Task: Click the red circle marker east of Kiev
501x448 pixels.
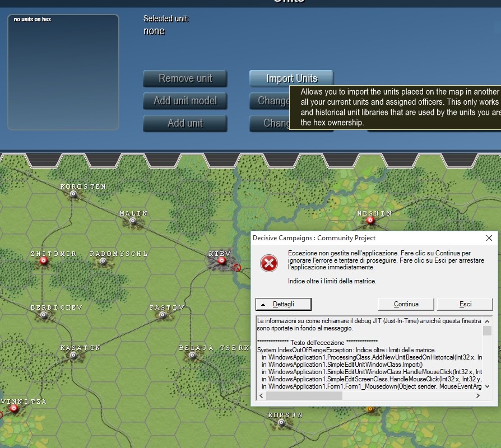Action: pyautogui.click(x=236, y=268)
